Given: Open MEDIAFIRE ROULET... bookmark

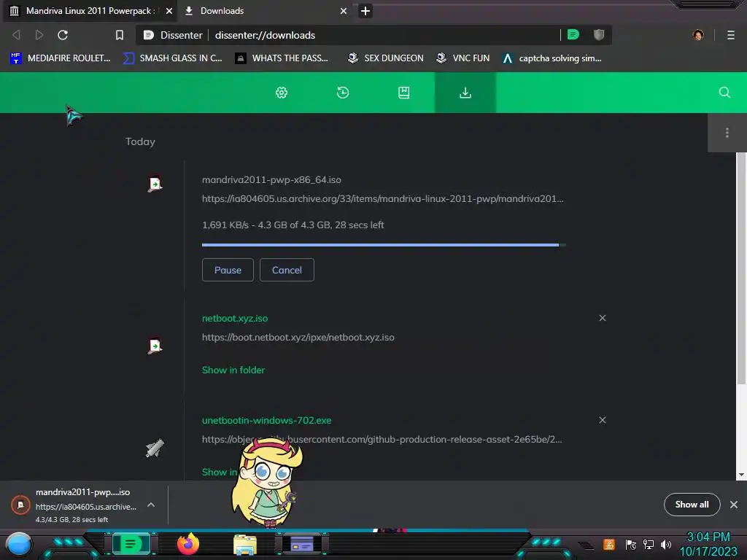Looking at the screenshot, I should click(x=60, y=58).
